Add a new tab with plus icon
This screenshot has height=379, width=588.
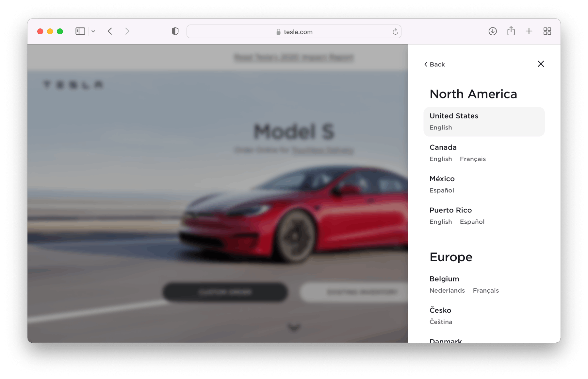tap(529, 31)
